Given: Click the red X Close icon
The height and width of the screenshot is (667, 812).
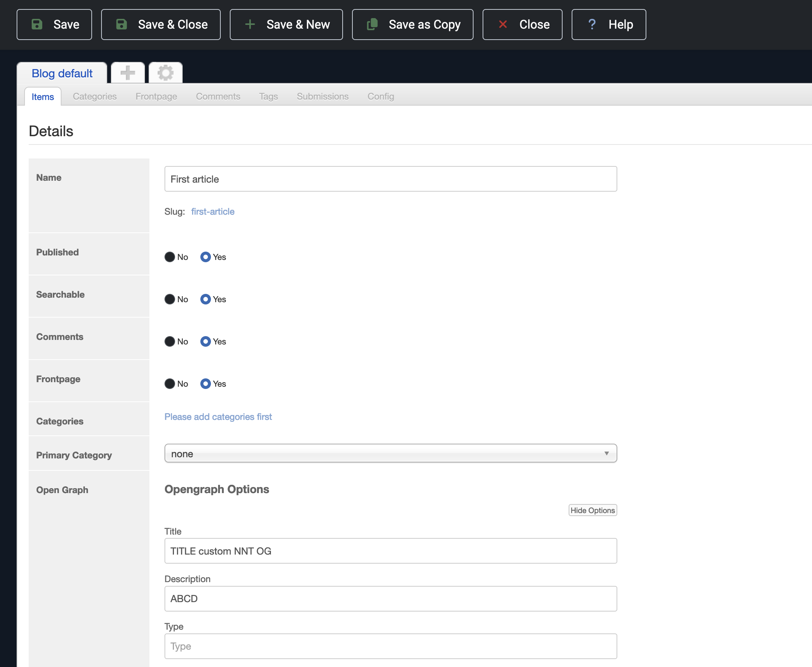Looking at the screenshot, I should tap(503, 24).
